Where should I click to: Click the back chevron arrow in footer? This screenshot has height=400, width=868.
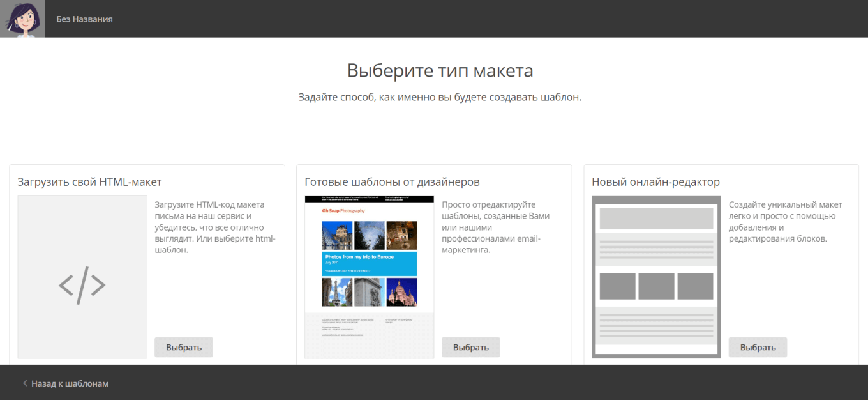pyautogui.click(x=25, y=383)
